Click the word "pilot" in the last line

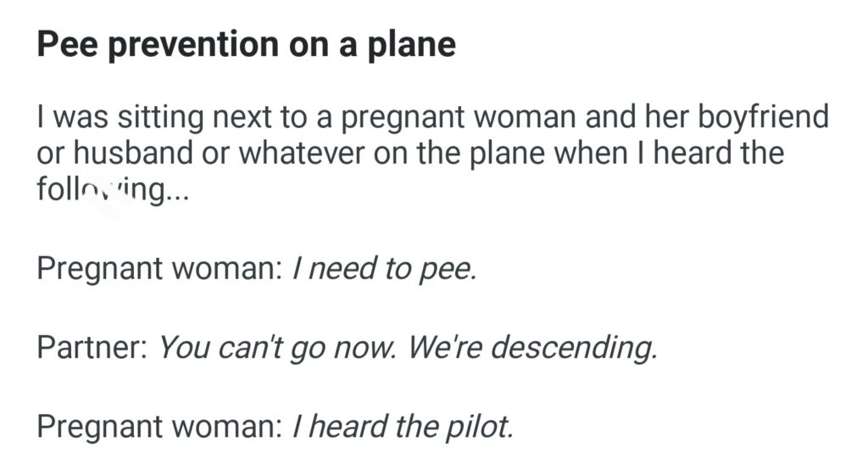[x=482, y=426]
